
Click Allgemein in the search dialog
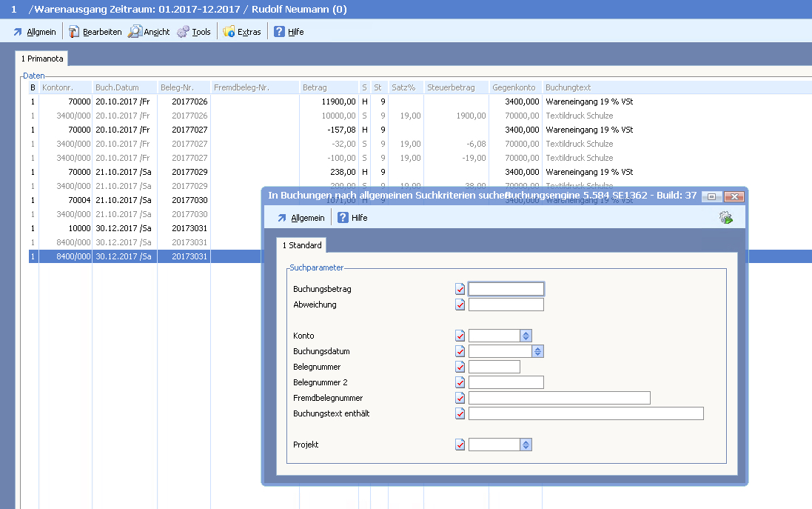click(x=301, y=218)
